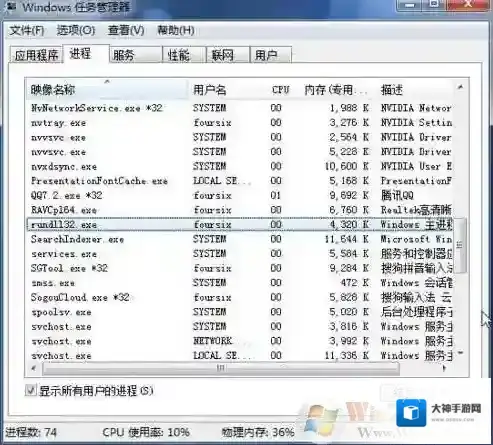Select smss.exe process row
Image resolution: width=493 pixels, height=445 pixels.
[x=240, y=283]
